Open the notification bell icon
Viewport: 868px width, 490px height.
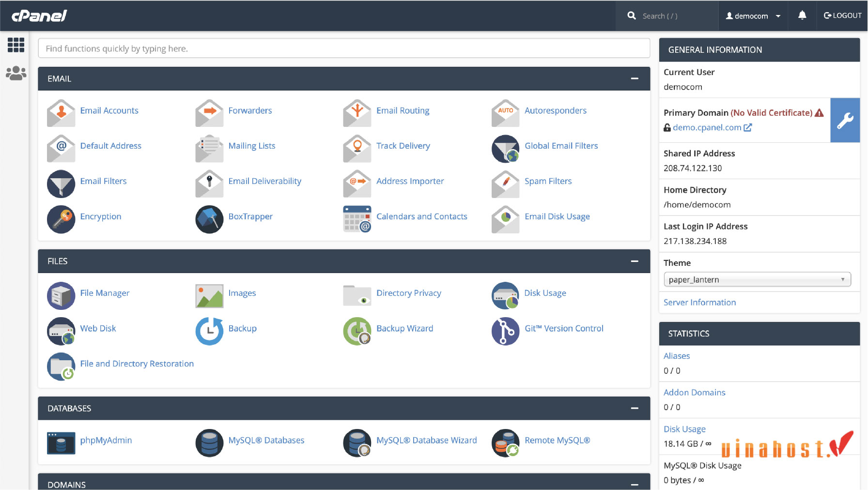802,15
